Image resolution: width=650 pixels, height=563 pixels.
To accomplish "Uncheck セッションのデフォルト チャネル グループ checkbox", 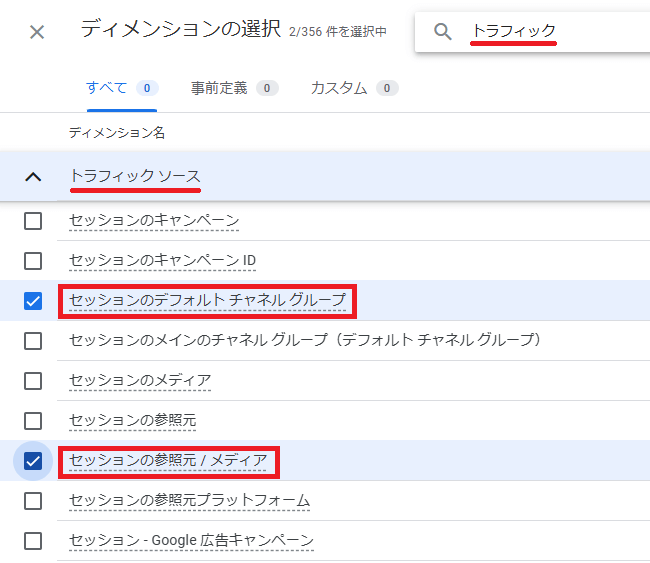I will coord(33,300).
